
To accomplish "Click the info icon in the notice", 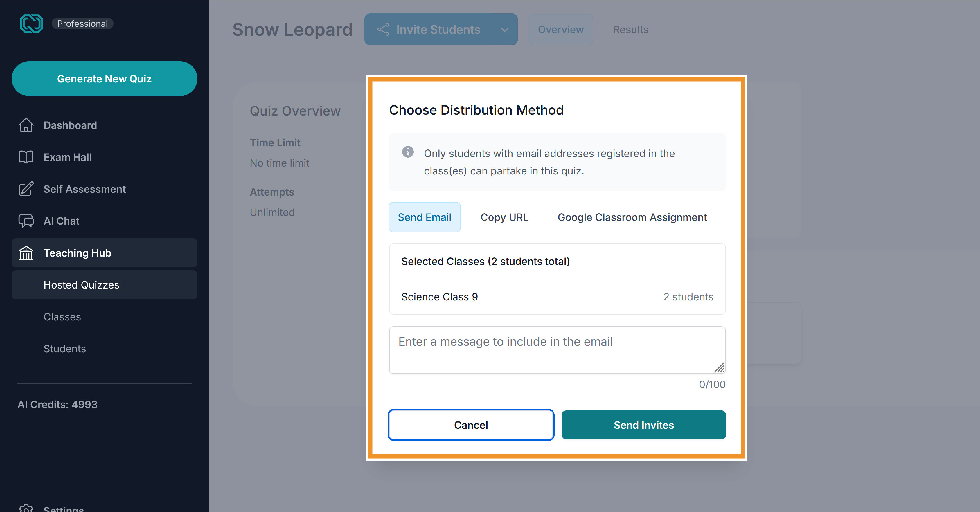I will pyautogui.click(x=408, y=152).
